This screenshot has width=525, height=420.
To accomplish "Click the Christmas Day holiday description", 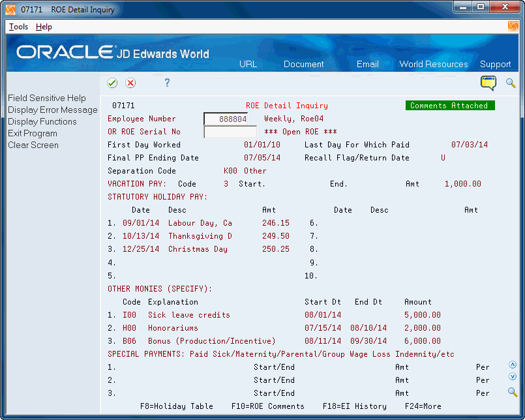I will coord(198,249).
